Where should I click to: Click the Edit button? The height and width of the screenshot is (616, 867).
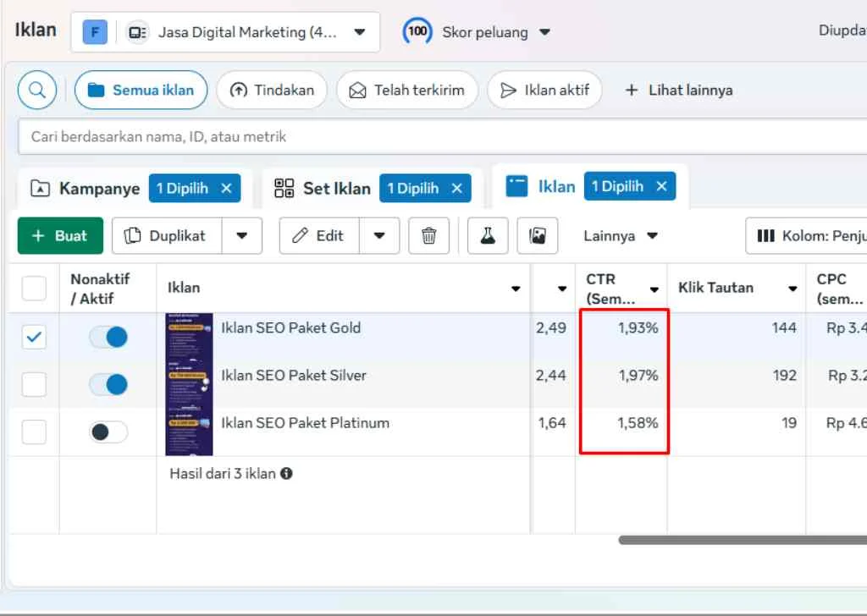point(329,236)
